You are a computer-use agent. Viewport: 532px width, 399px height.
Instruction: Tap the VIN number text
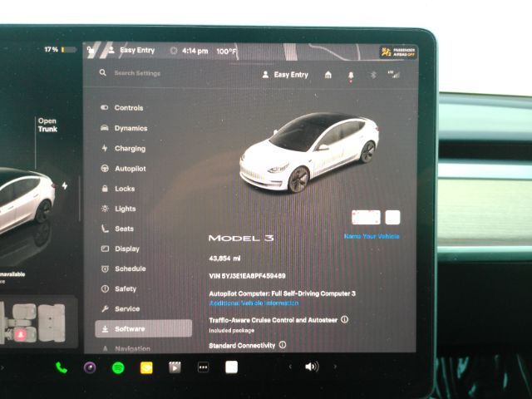247,276
